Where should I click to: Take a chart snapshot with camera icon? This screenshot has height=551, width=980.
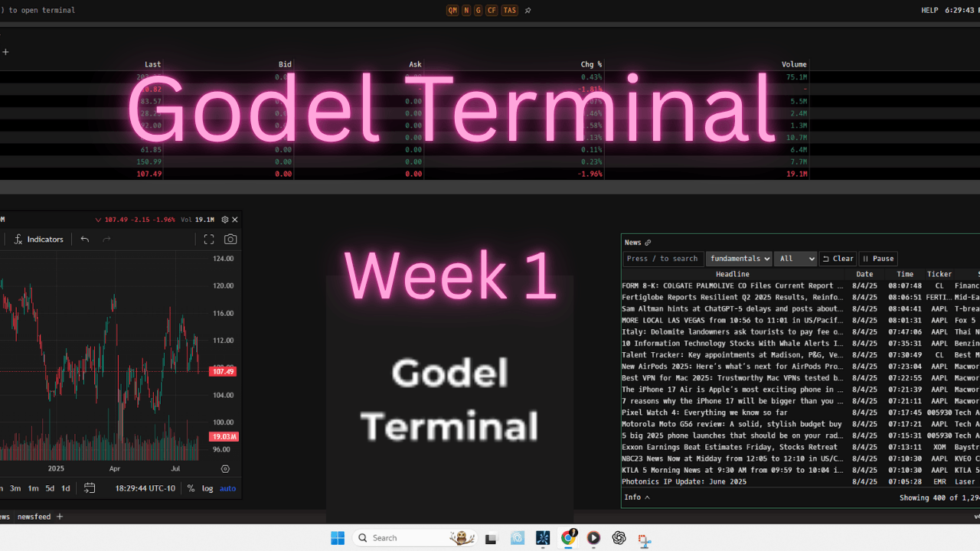[230, 240]
